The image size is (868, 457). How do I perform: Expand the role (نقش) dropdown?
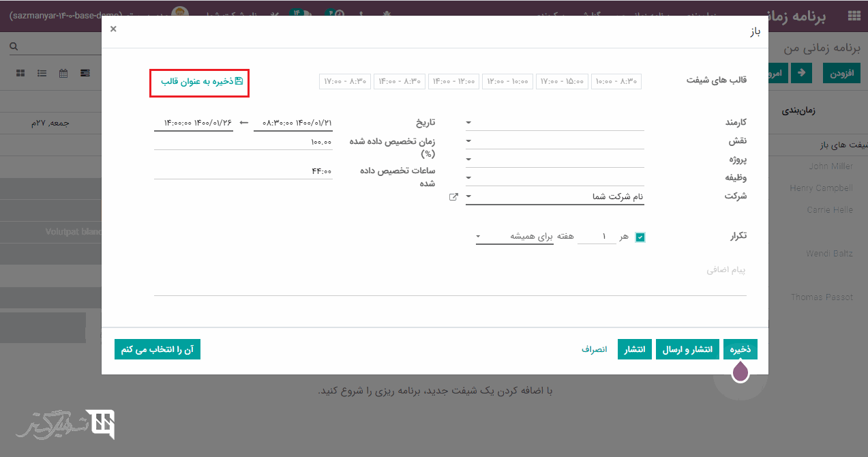coord(554,141)
